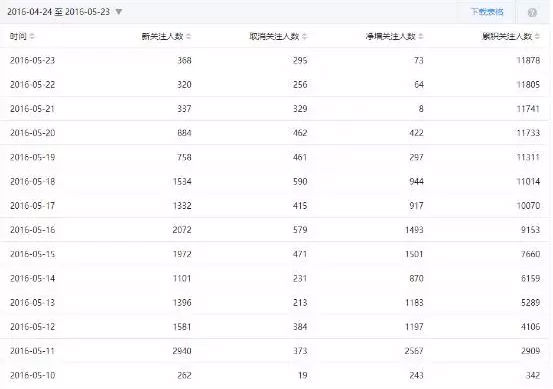Select the 2016-05-15 date cell
Screen dimensions: 553x389
[x=32, y=254]
